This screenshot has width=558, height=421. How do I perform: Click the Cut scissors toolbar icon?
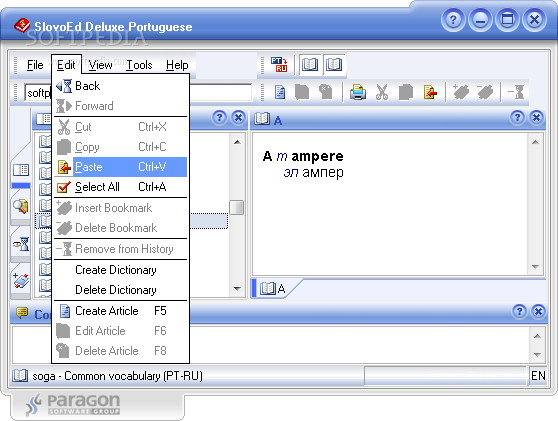(x=382, y=93)
